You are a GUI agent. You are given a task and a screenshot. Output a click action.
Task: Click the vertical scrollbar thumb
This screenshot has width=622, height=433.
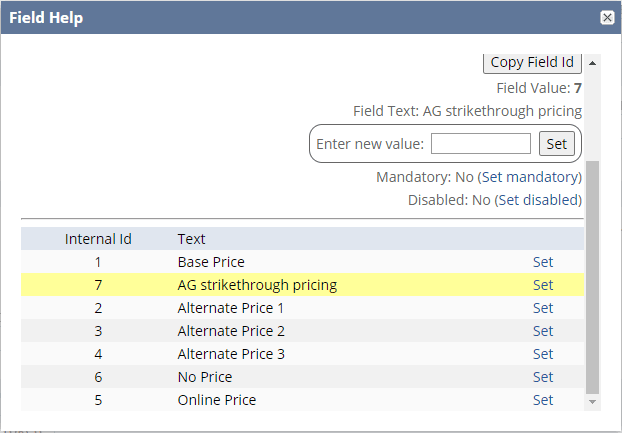[x=592, y=278]
